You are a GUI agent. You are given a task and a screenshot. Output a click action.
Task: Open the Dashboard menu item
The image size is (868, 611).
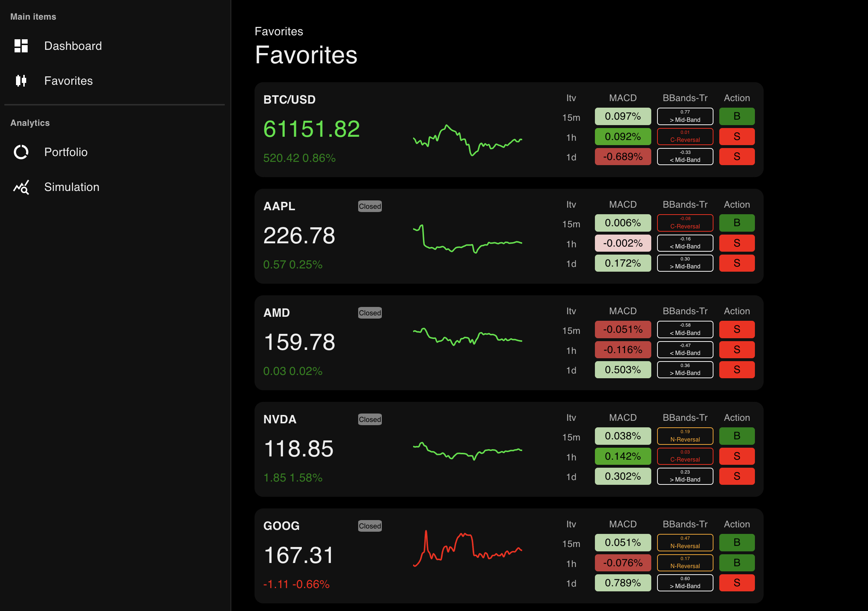coord(73,46)
